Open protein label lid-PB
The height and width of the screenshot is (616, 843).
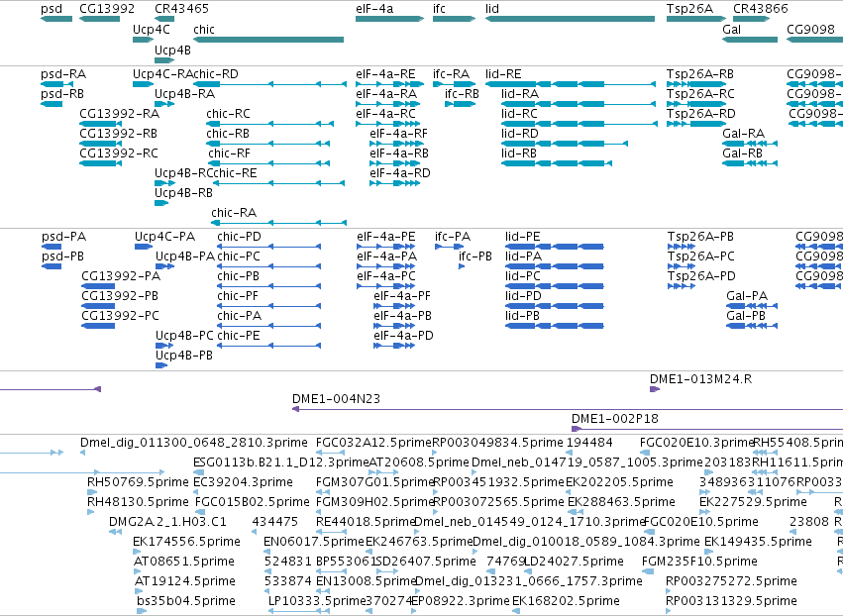pyautogui.click(x=522, y=316)
